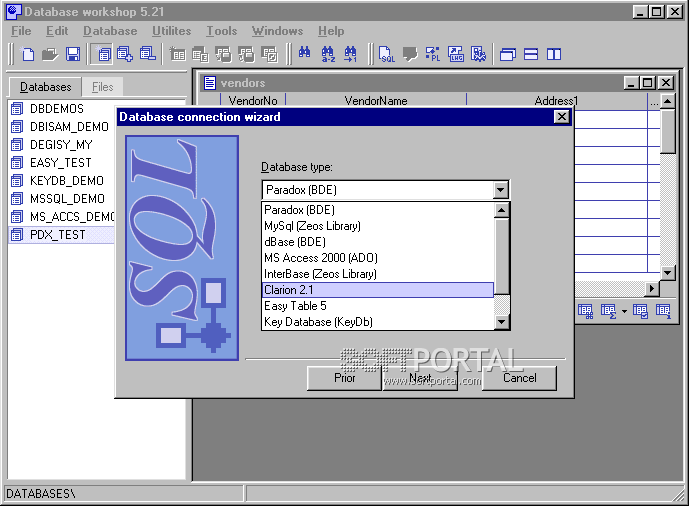Image resolution: width=689 pixels, height=506 pixels.
Task: Click the grid sum icon in vendors window
Action: tap(608, 311)
